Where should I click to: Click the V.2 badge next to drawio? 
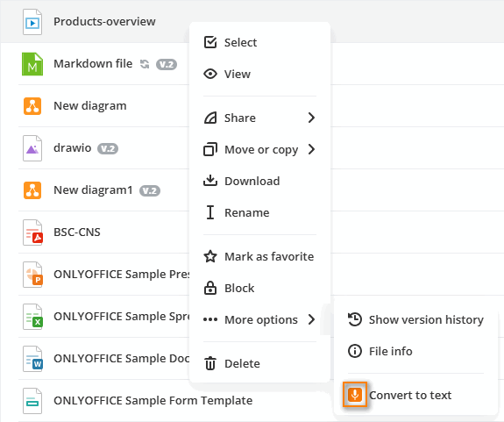[x=108, y=148]
